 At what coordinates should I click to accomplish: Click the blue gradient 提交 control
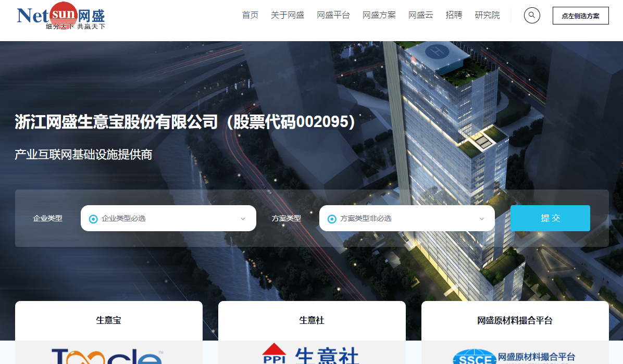coord(550,218)
